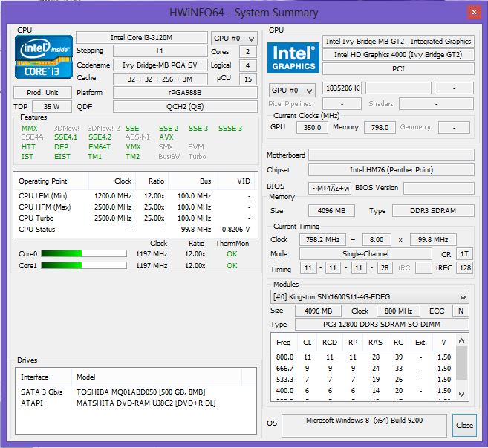488x448 pixels.
Task: Click the Platform rPGA988B field
Action: 185,92
